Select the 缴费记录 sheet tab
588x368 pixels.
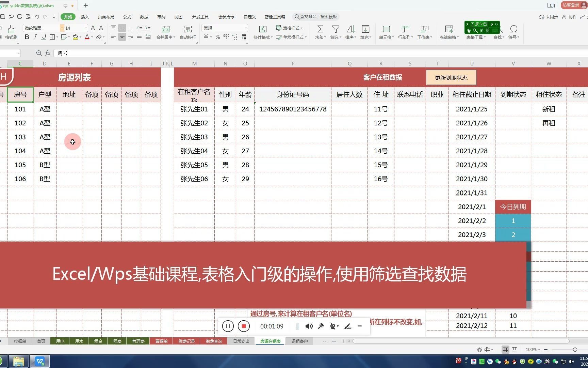pos(186,341)
